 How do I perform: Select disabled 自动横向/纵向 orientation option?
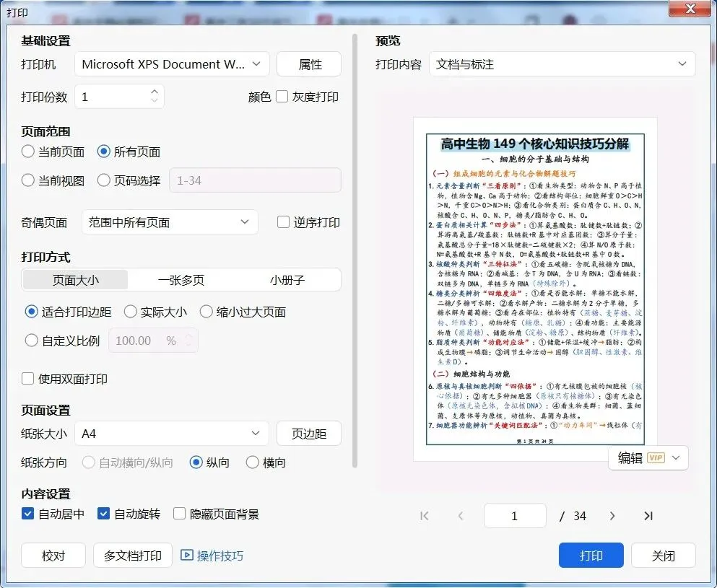point(88,462)
